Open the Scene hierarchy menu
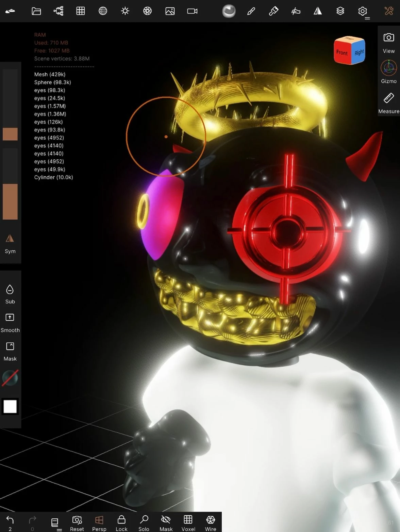The height and width of the screenshot is (532, 400). click(x=59, y=11)
